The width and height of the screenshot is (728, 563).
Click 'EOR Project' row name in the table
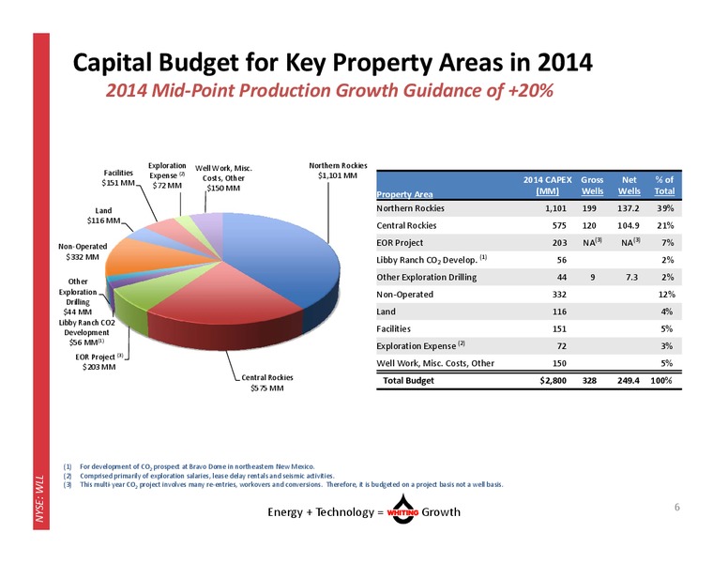[400, 242]
